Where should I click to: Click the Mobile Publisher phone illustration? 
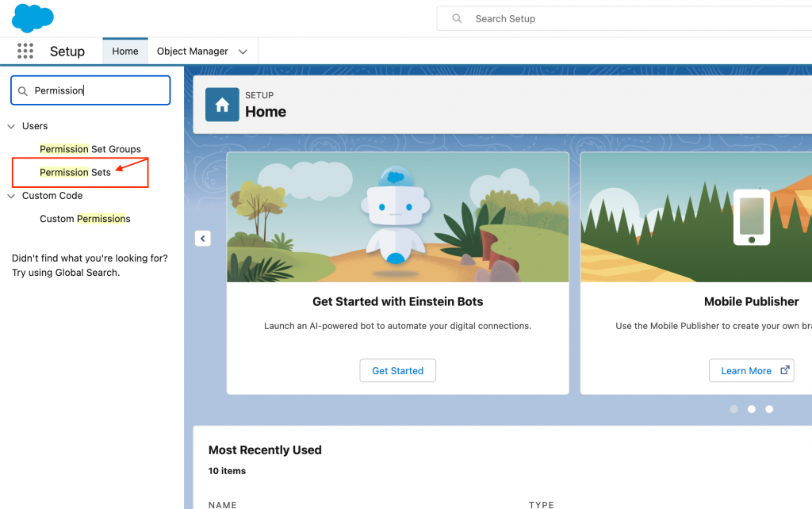[x=751, y=216]
